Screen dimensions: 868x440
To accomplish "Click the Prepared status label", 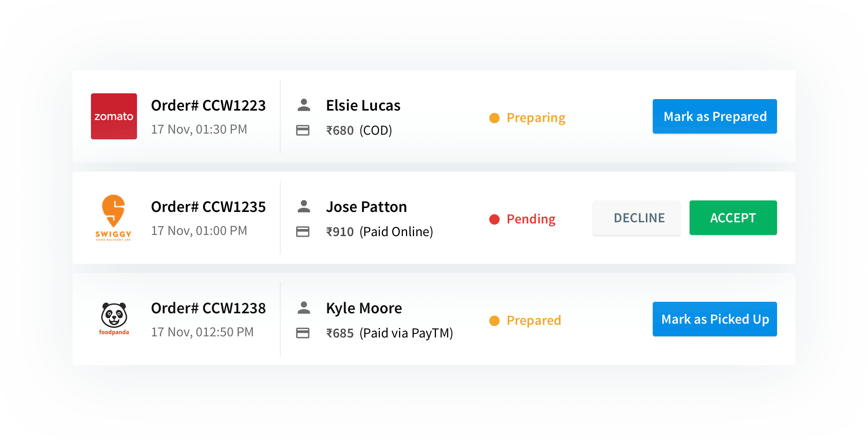I will 534,320.
